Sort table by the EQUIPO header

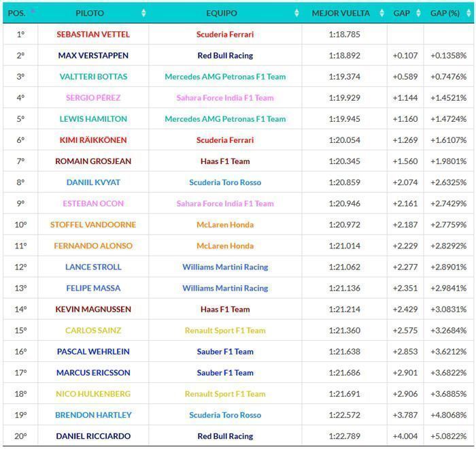pos(222,13)
